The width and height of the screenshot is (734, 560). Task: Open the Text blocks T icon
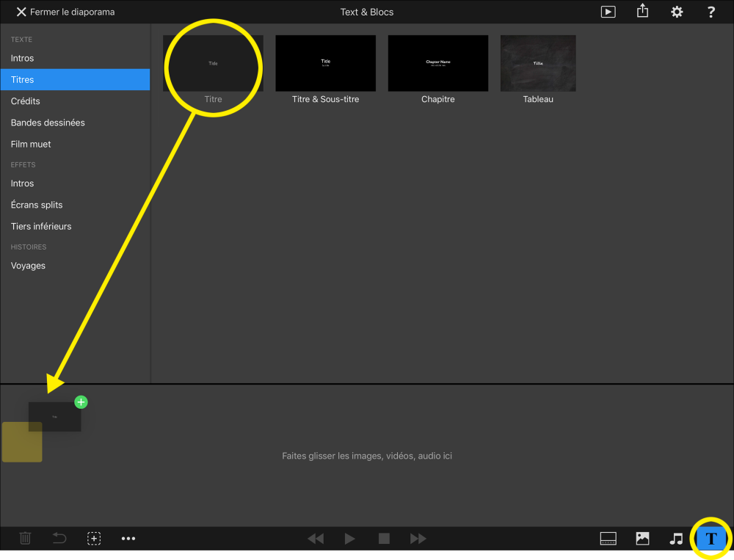711,539
